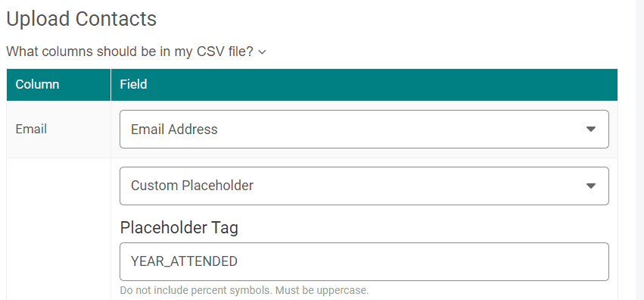Image resolution: width=644 pixels, height=300 pixels.
Task: Click the Column table header
Action: pyautogui.click(x=59, y=85)
